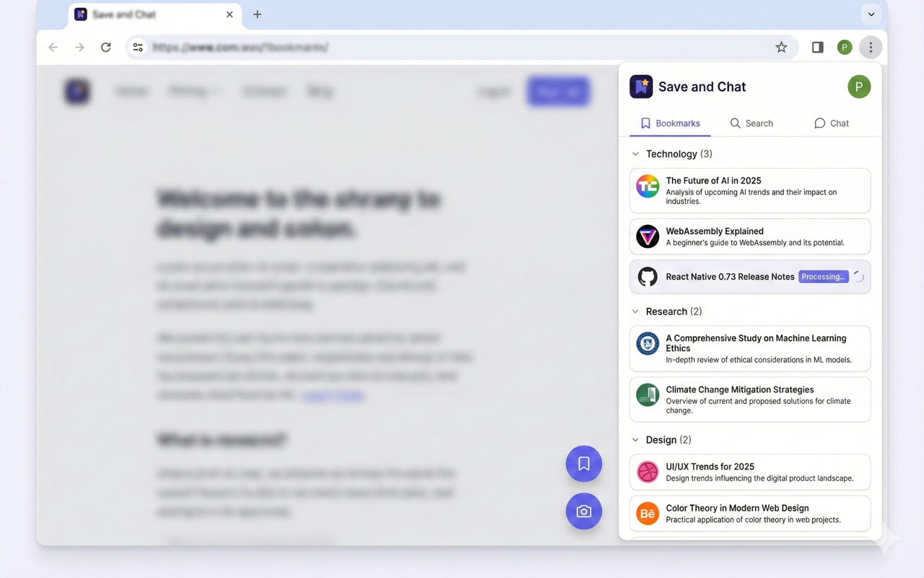Click the Behance icon on Color Theory bookmark
Screen dimensions: 924x578
coord(647,514)
